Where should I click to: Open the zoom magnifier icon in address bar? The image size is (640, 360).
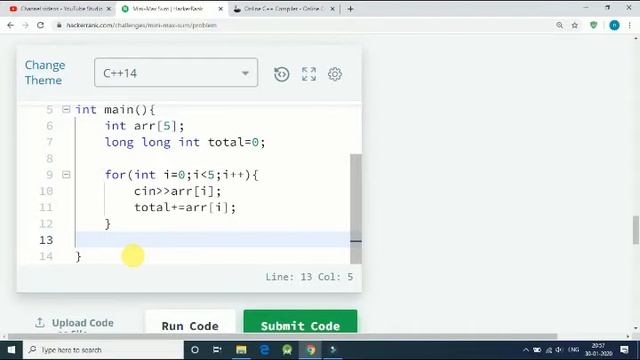point(559,25)
